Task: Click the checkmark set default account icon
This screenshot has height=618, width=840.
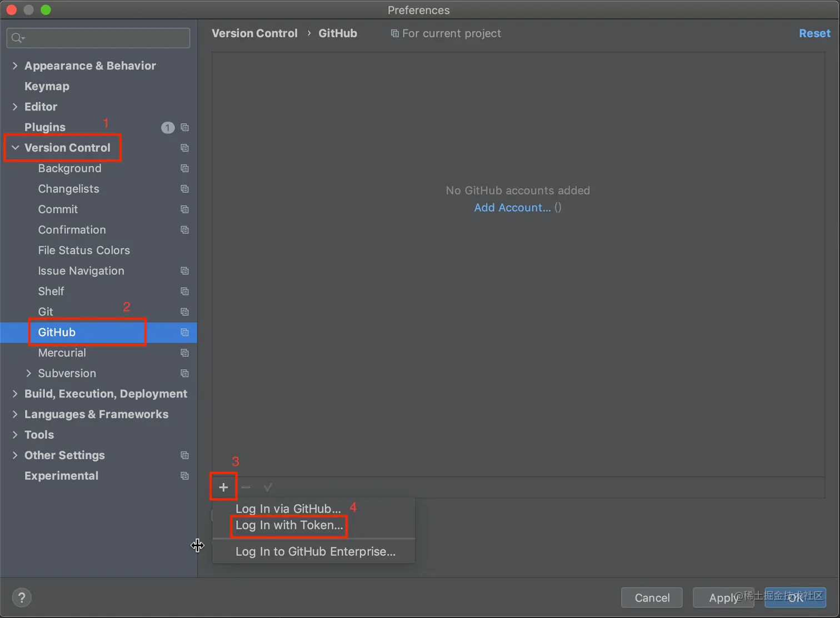Action: pos(268,487)
